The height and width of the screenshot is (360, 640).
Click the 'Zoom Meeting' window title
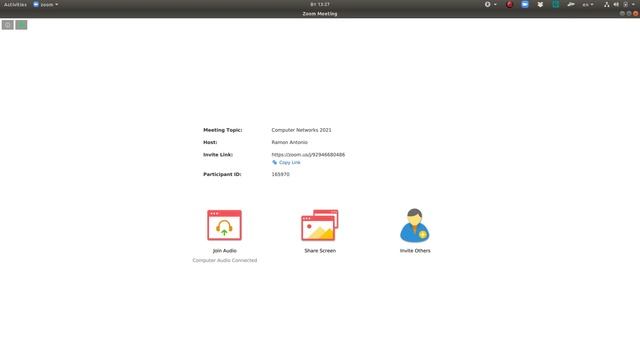tap(320, 13)
